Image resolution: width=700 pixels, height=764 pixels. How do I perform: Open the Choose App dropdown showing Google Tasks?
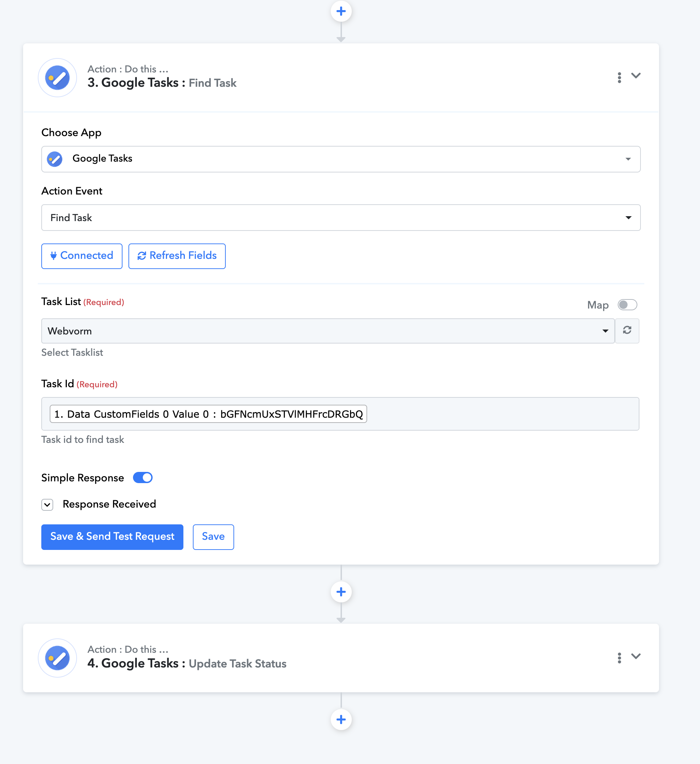pyautogui.click(x=341, y=159)
